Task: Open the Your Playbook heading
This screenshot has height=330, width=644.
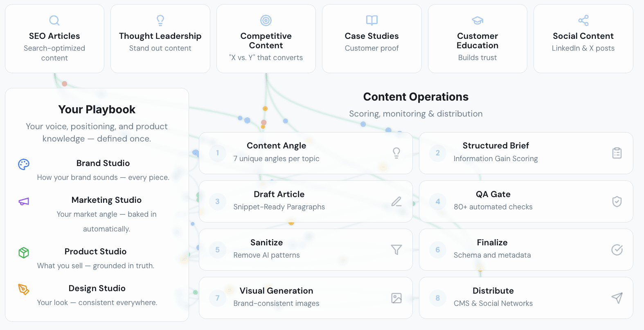Action: point(97,110)
